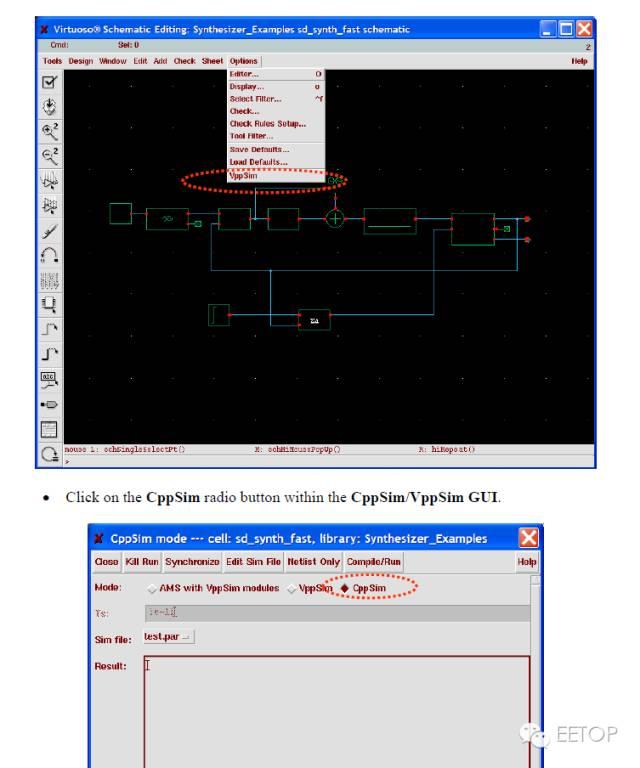Zoom out by 2 using magnifier minus icon
Screen dimensions: 640x768
point(49,156)
